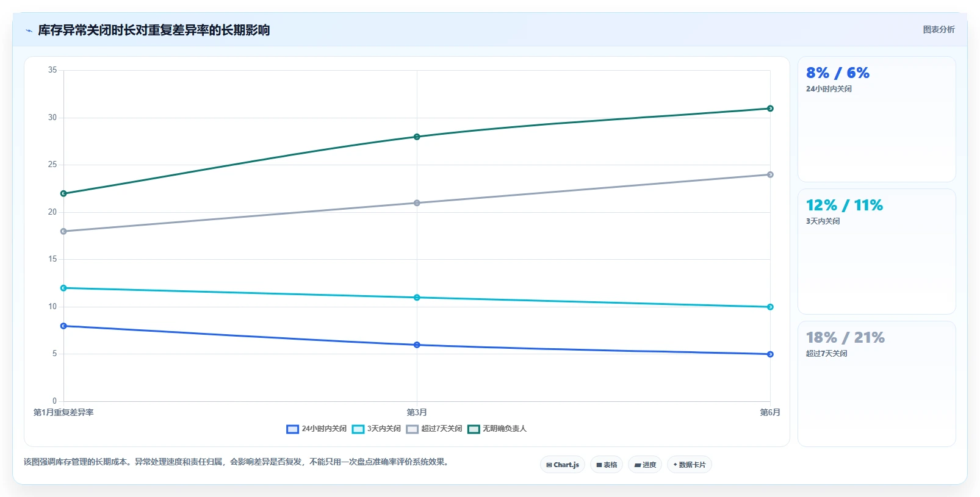Click the 进度 tag
The width and height of the screenshot is (980, 497).
click(645, 465)
